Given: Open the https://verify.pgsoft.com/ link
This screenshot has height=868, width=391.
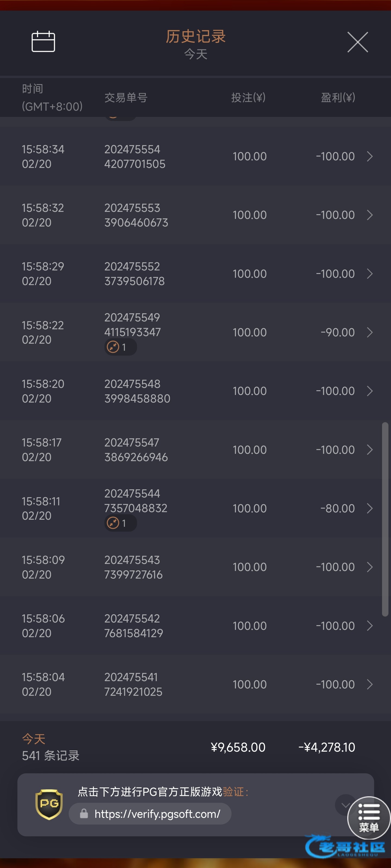Looking at the screenshot, I should pyautogui.click(x=157, y=814).
